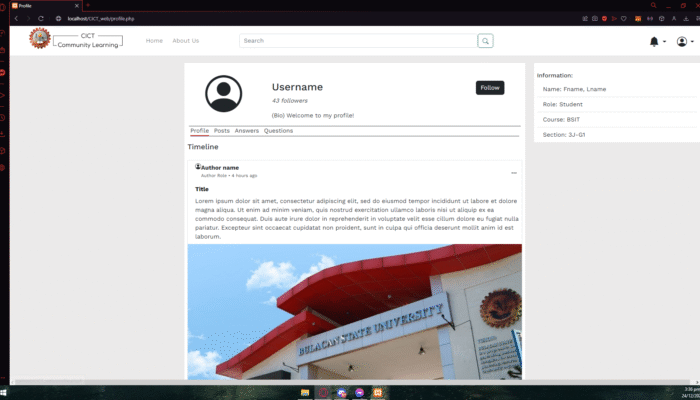Click the browser tab search magnifier icon
The height and width of the screenshot is (400, 700).
(654, 5)
